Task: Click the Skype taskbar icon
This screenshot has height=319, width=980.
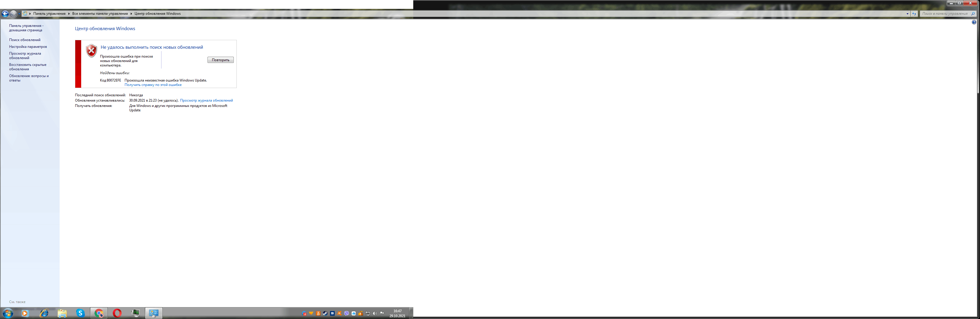Action: click(81, 313)
